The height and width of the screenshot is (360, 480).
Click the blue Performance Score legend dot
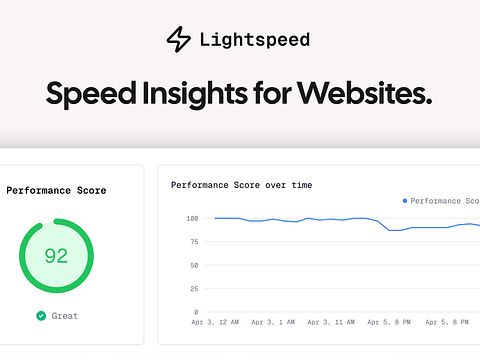(405, 201)
